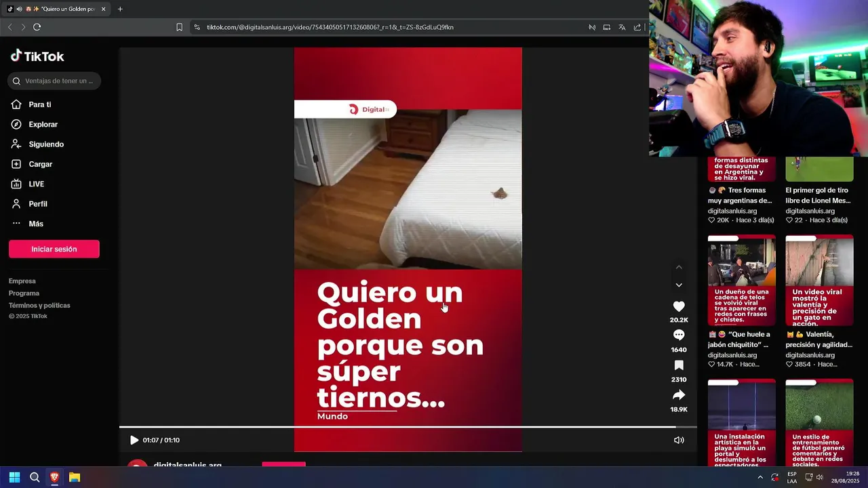
Task: Seek on the video progress bar
Action: coord(408,427)
